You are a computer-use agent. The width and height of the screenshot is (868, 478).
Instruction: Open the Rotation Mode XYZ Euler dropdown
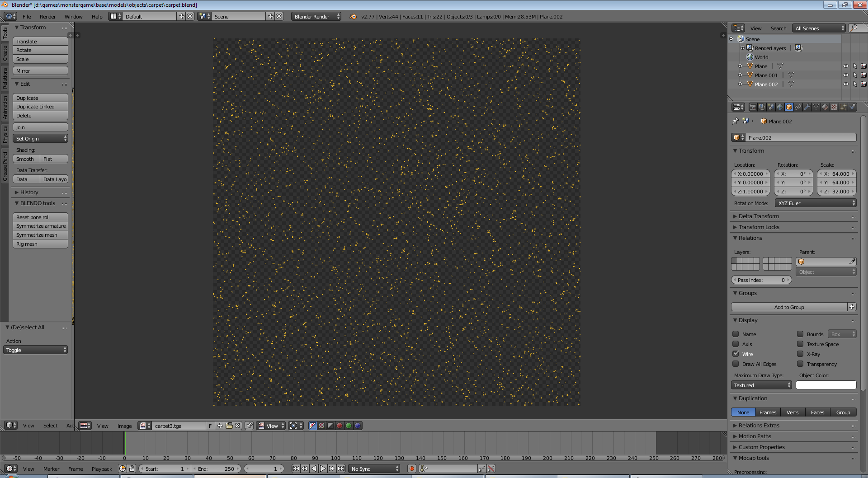pyautogui.click(x=816, y=203)
